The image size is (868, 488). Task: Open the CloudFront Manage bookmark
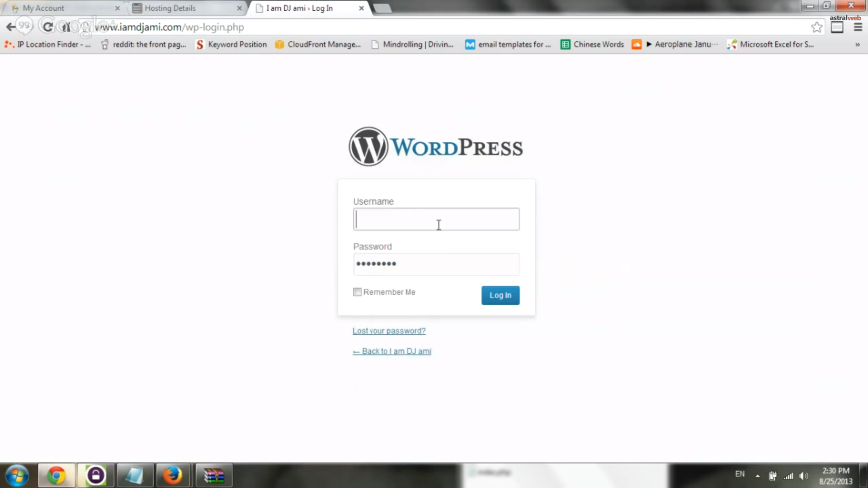318,44
